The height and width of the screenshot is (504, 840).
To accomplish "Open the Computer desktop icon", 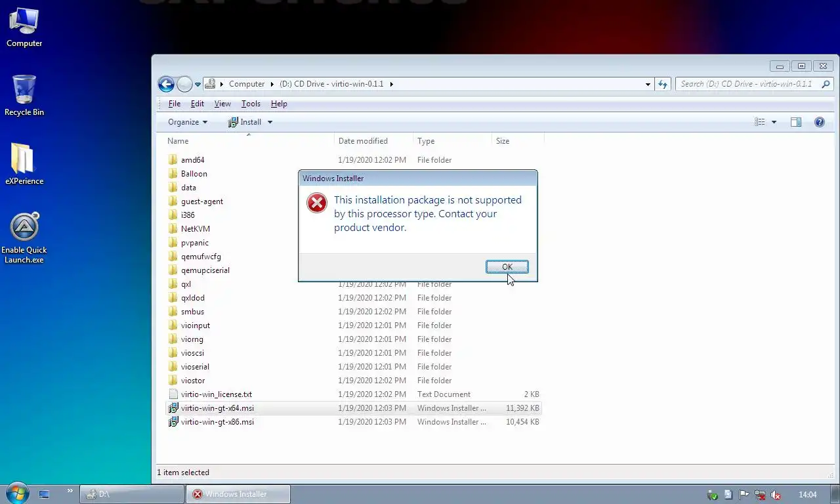I will [24, 27].
